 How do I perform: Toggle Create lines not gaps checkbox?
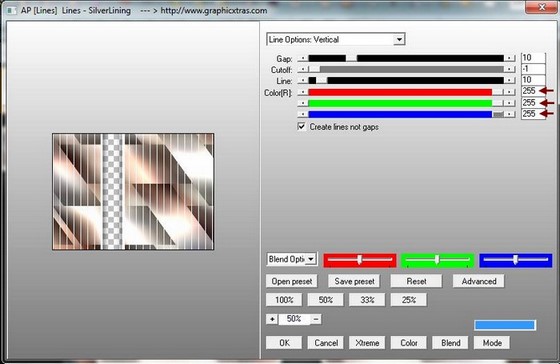302,126
